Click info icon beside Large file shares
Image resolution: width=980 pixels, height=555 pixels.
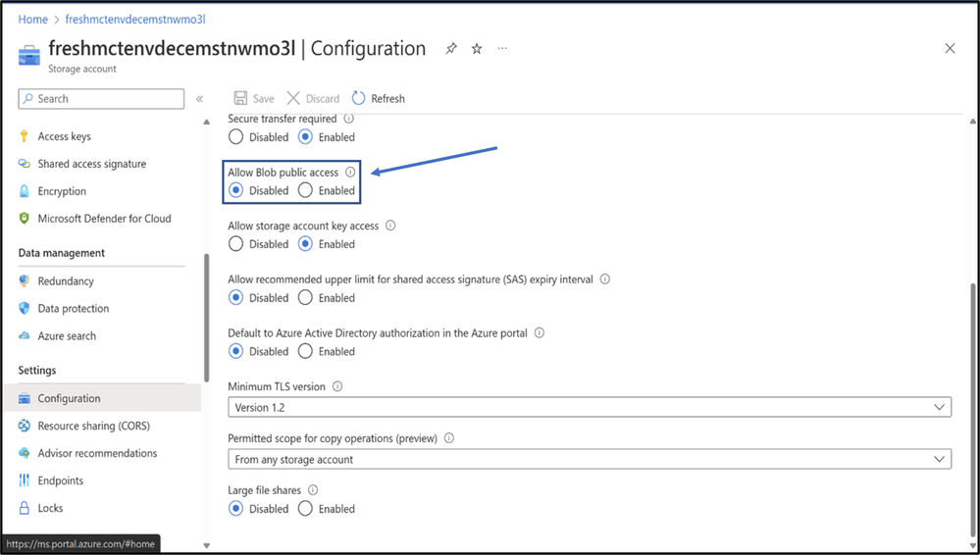pyautogui.click(x=313, y=490)
